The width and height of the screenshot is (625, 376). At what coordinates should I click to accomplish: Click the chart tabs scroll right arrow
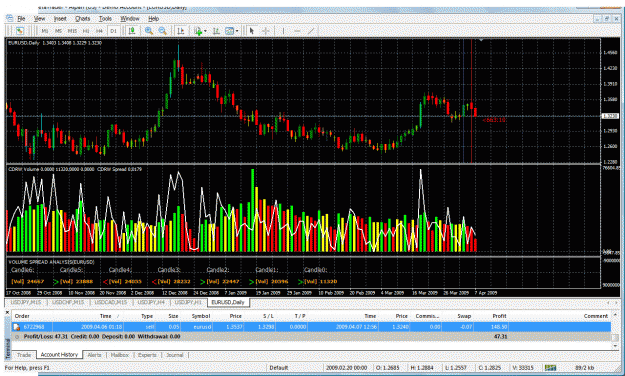617,303
